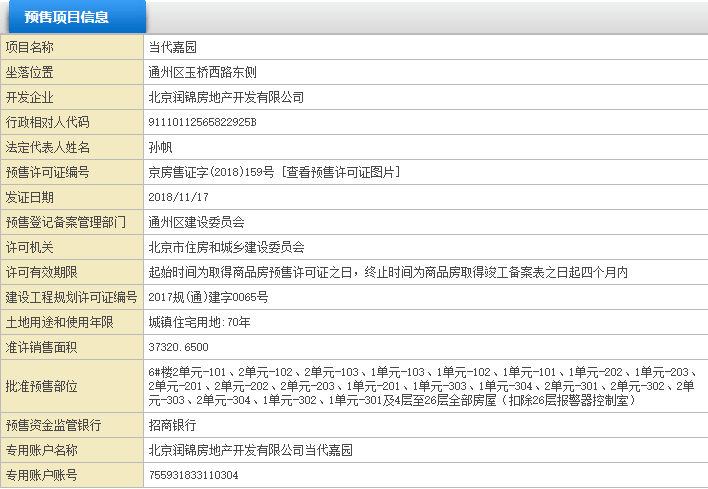
Task: Select the bank name 招商银行
Action: tap(172, 425)
